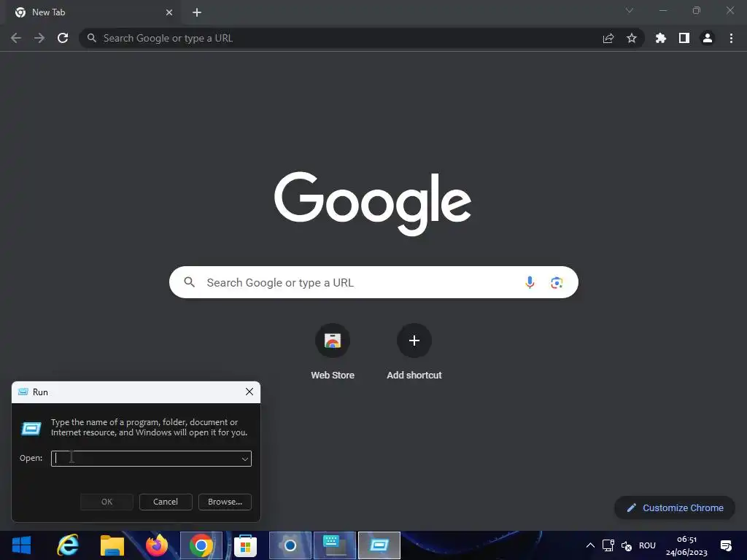Click the Open text field in Run dialog
Viewport: 747px width, 560px height.
coord(146,459)
